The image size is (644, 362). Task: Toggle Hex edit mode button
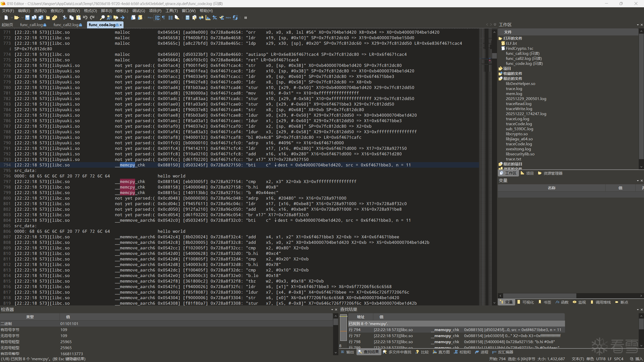150,18
